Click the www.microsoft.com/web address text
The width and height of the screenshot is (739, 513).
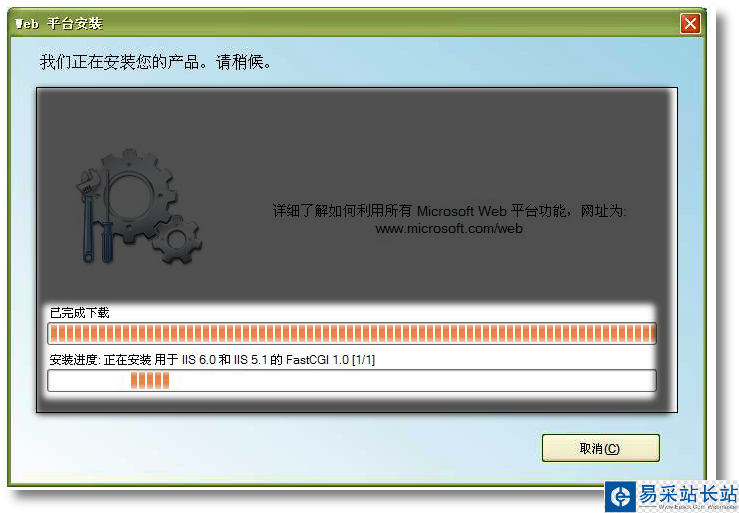point(449,229)
